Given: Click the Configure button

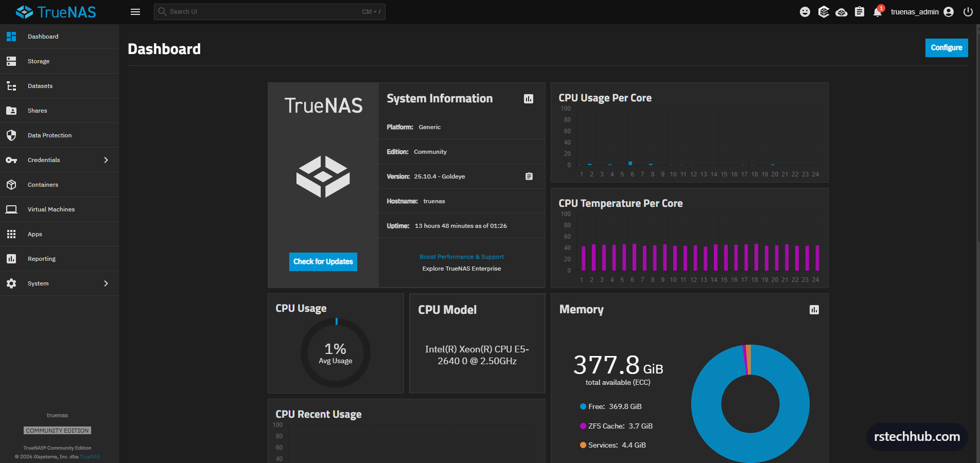Looking at the screenshot, I should [947, 48].
